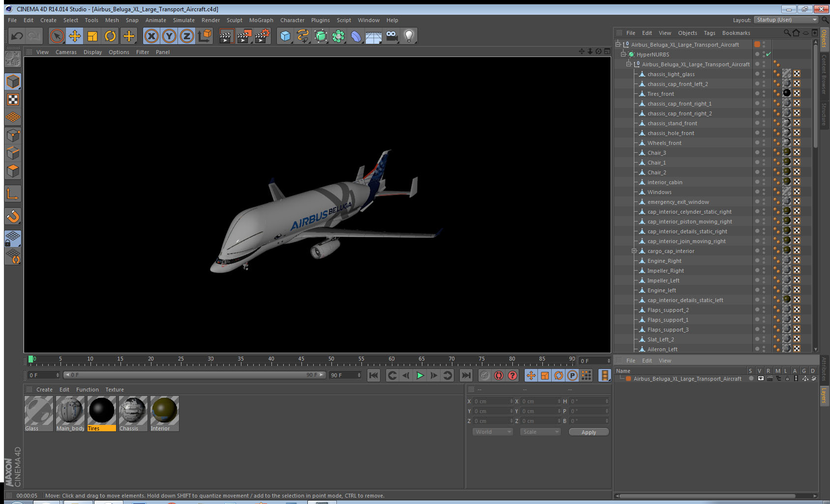
Task: Toggle position keyframe recording icon
Action: (531, 375)
